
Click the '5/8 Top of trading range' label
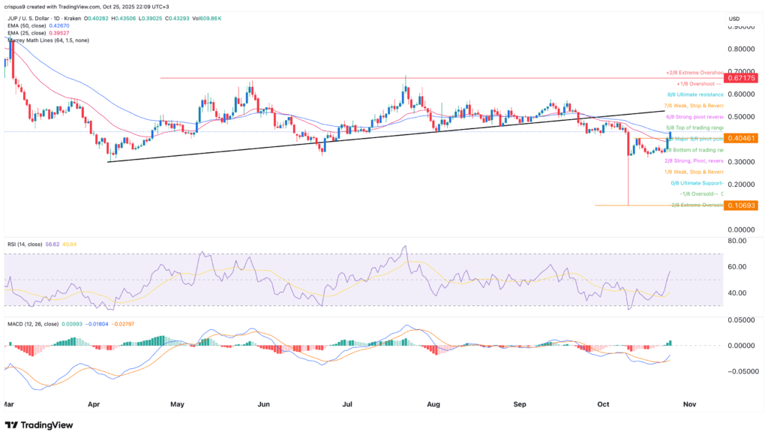(697, 128)
